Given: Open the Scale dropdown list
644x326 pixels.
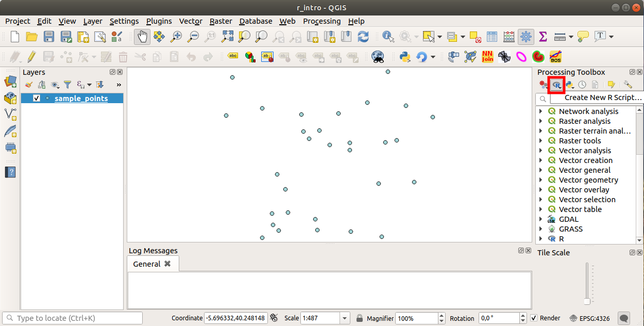Looking at the screenshot, I should coord(345,318).
